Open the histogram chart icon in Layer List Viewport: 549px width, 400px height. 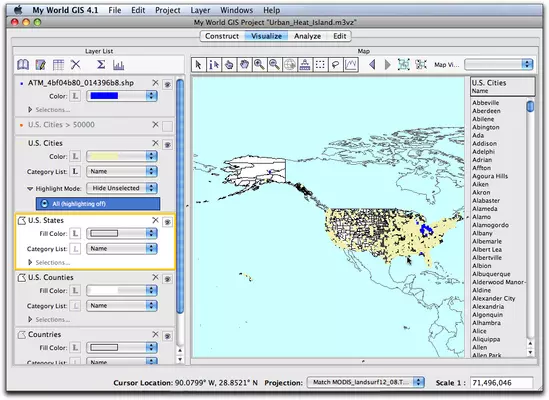[x=118, y=65]
